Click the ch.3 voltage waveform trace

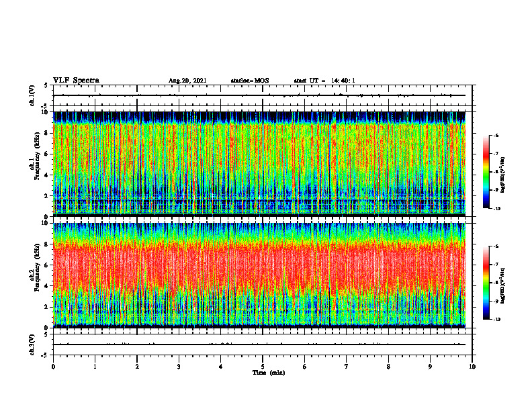(x=259, y=345)
